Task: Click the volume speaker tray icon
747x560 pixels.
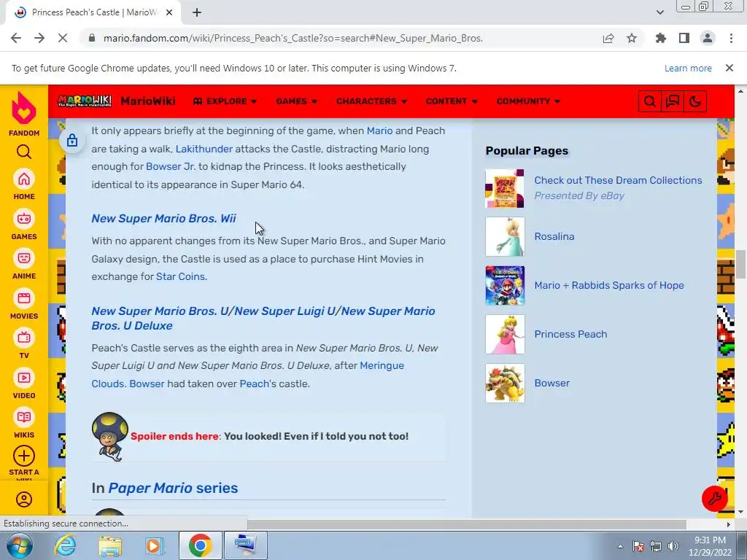Action: click(673, 546)
